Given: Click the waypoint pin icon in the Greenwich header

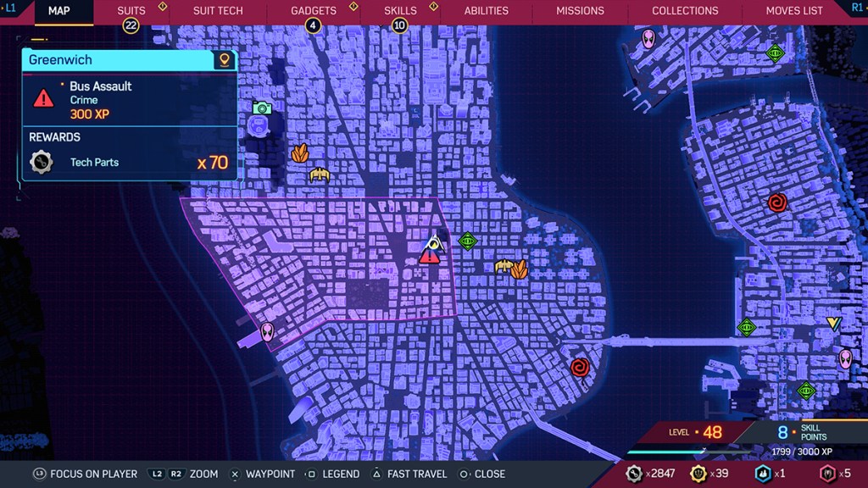Looking at the screenshot, I should 224,60.
